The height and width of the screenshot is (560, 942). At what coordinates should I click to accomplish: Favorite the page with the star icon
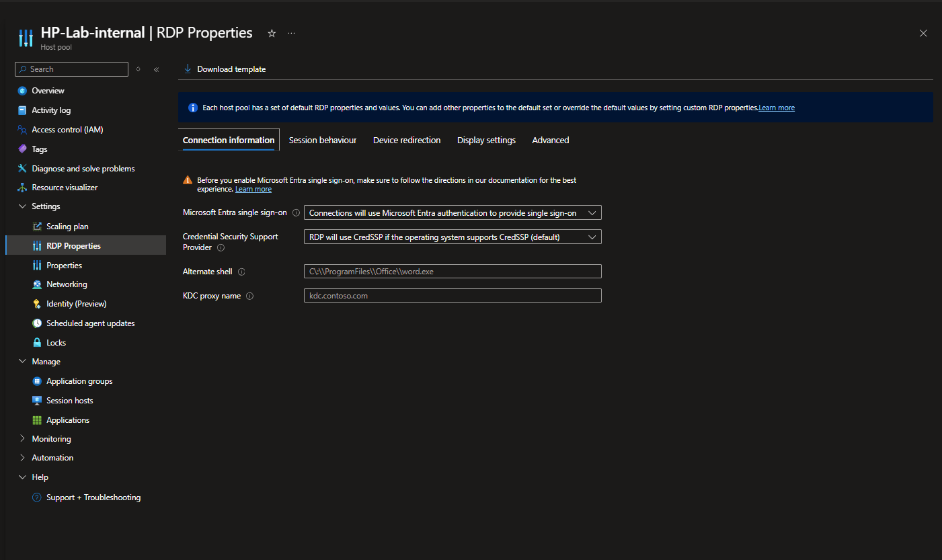[x=272, y=33]
